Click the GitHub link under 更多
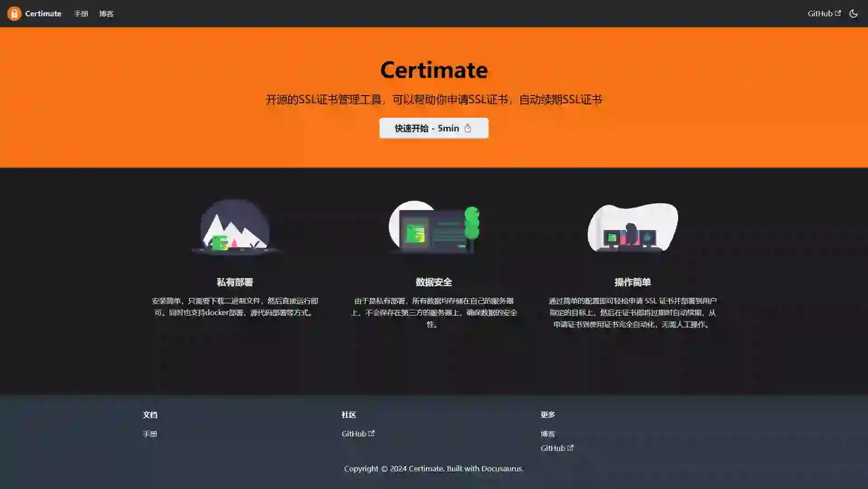868x489 pixels. coord(552,447)
